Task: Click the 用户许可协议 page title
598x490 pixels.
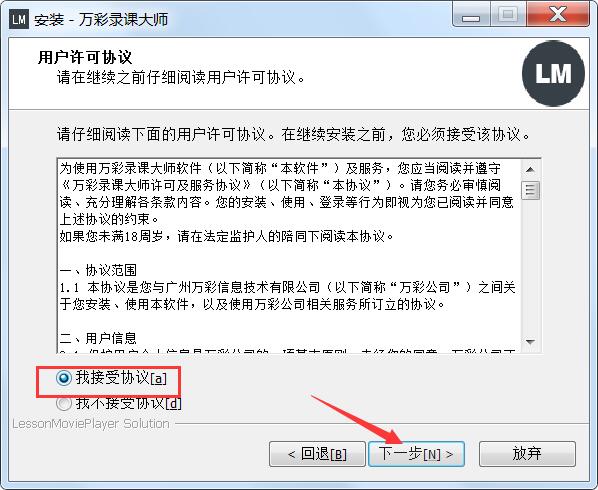Action: coord(85,58)
